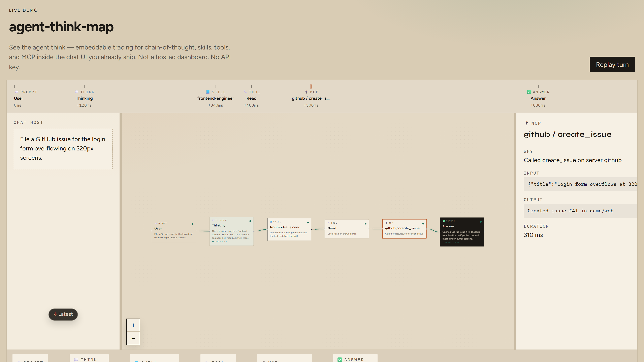Click the 'LIVE DEMO' label
Image resolution: width=644 pixels, height=362 pixels.
coord(24,10)
